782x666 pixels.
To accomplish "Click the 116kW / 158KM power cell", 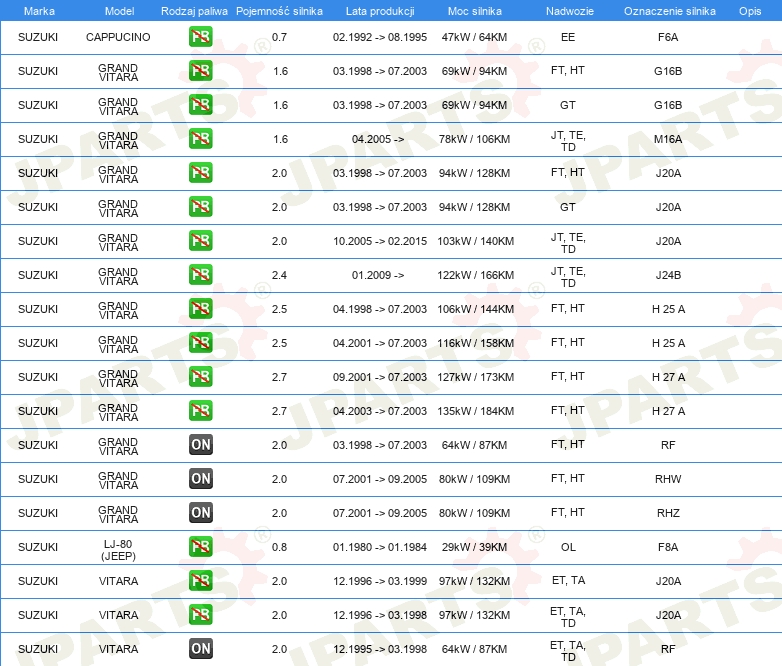I will (477, 343).
